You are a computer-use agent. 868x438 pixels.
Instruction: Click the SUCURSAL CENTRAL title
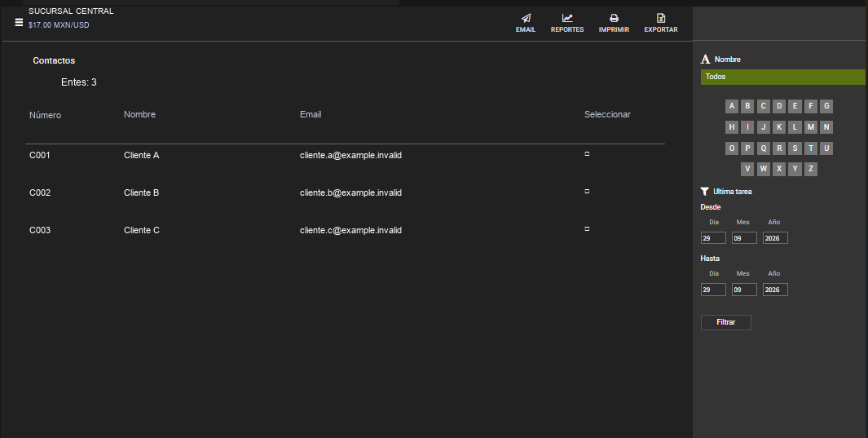pos(71,11)
